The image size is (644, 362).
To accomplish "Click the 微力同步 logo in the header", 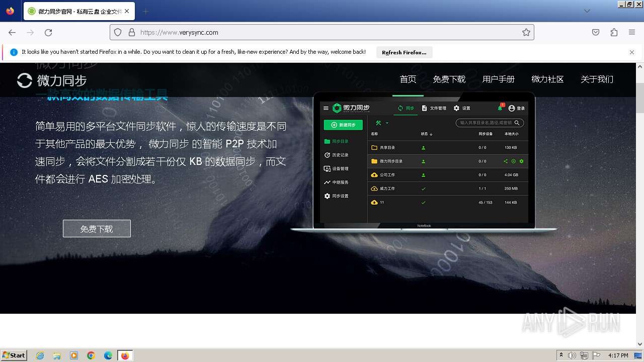I will tap(52, 80).
